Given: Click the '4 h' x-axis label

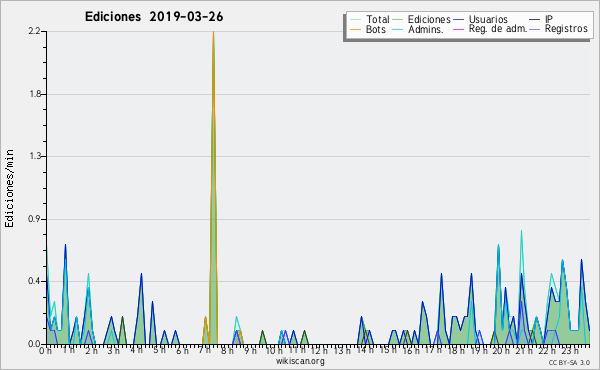Looking at the screenshot, I should point(136,350).
